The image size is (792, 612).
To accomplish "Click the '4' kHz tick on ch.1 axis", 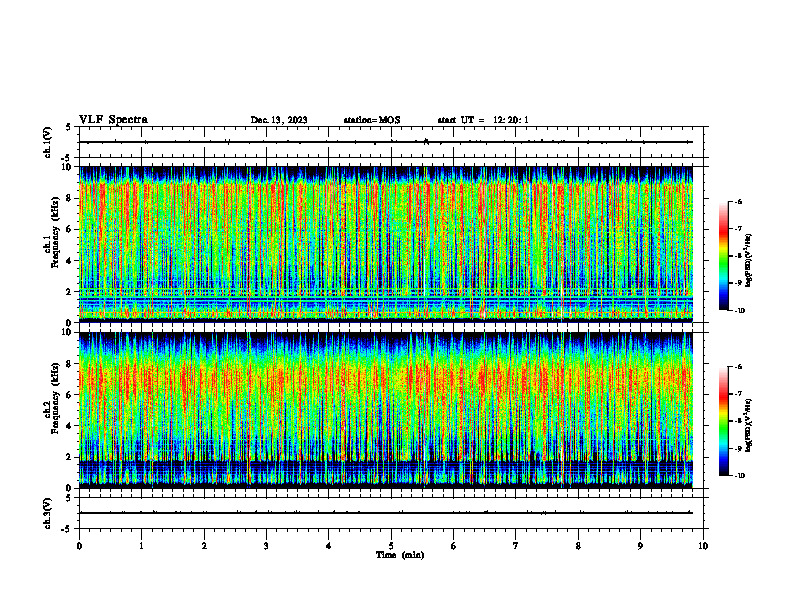I will [69, 261].
